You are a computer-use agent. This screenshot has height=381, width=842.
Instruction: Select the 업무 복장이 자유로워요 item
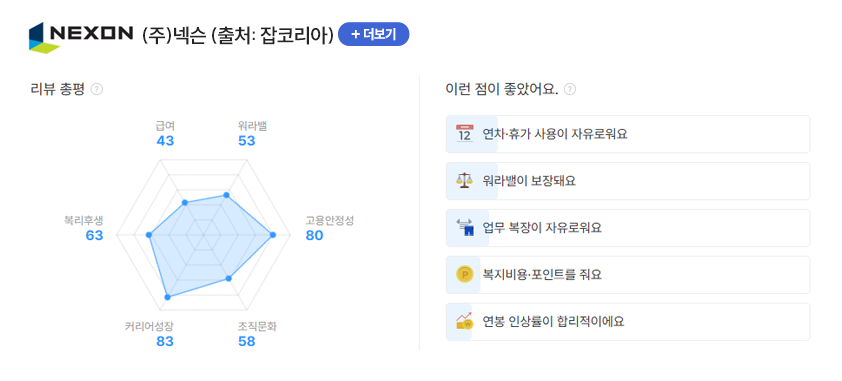pos(628,228)
